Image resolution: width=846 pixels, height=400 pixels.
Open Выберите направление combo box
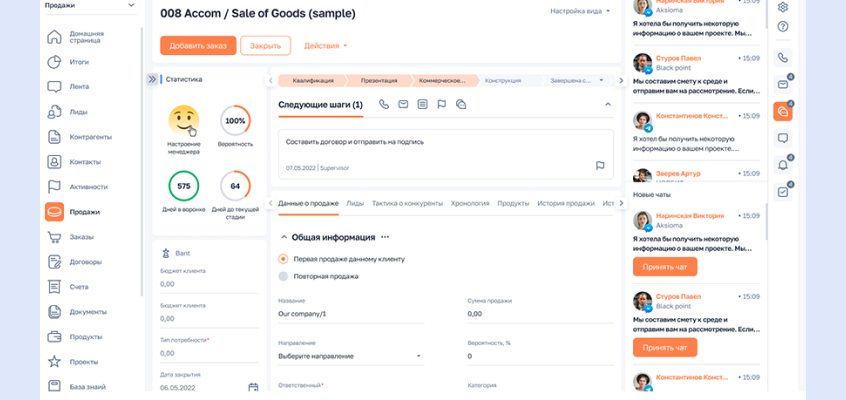[349, 356]
